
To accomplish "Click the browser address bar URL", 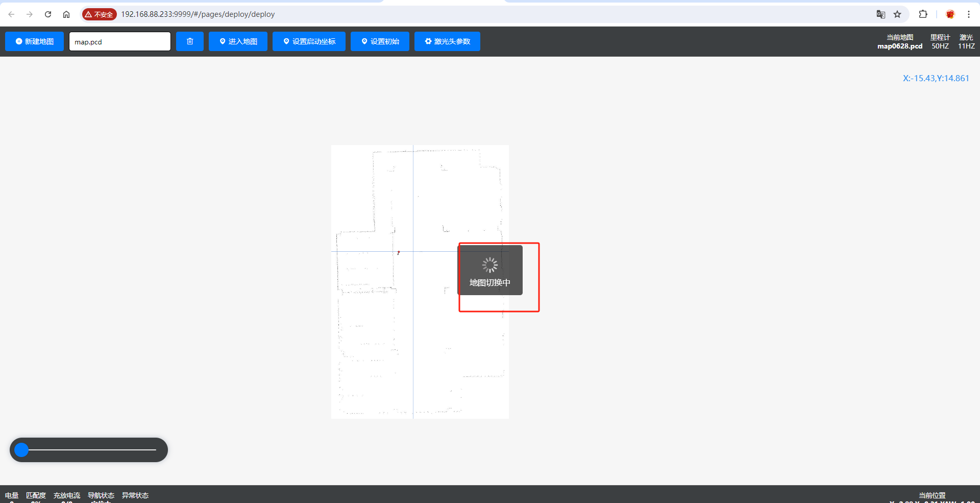I will (x=198, y=14).
